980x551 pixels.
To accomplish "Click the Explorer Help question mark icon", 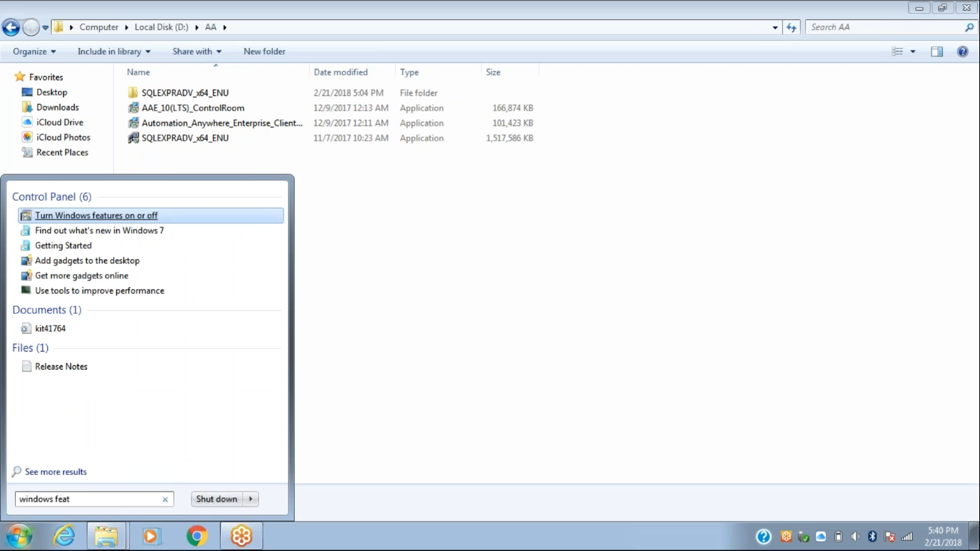I will pos(963,52).
